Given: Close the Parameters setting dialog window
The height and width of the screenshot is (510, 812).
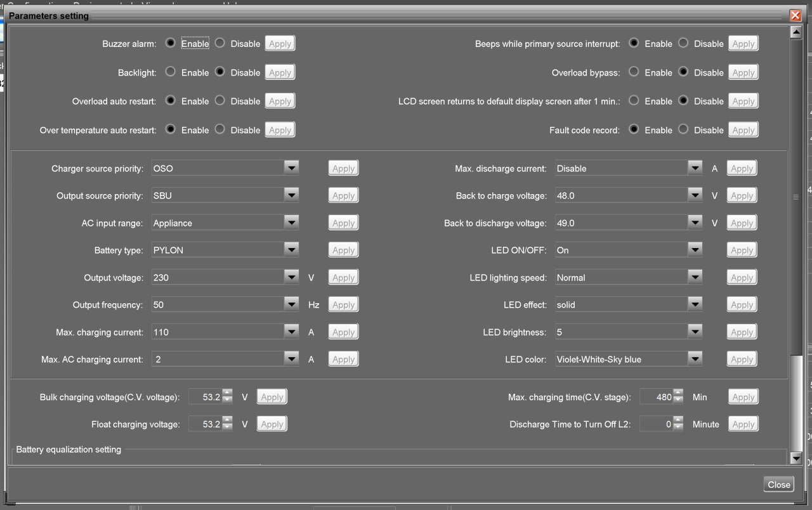Looking at the screenshot, I should click(795, 15).
